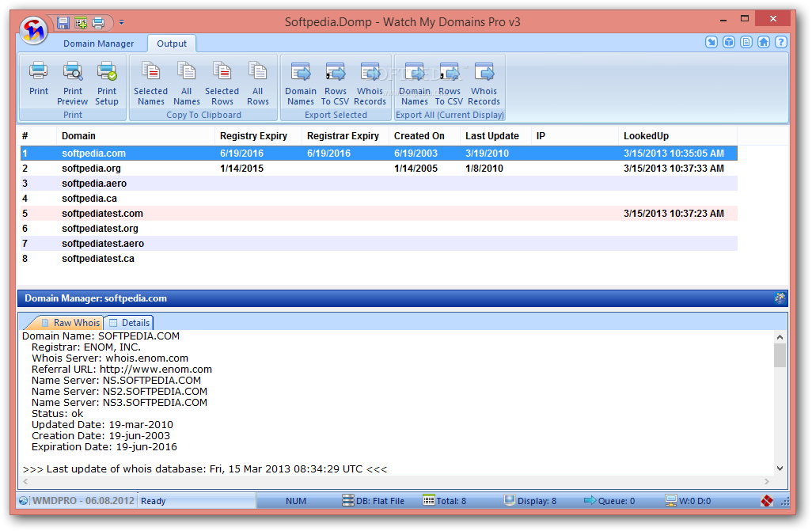Screen dimensions: 812x531
Task: Select the softpedia.aero row
Action: (x=379, y=184)
